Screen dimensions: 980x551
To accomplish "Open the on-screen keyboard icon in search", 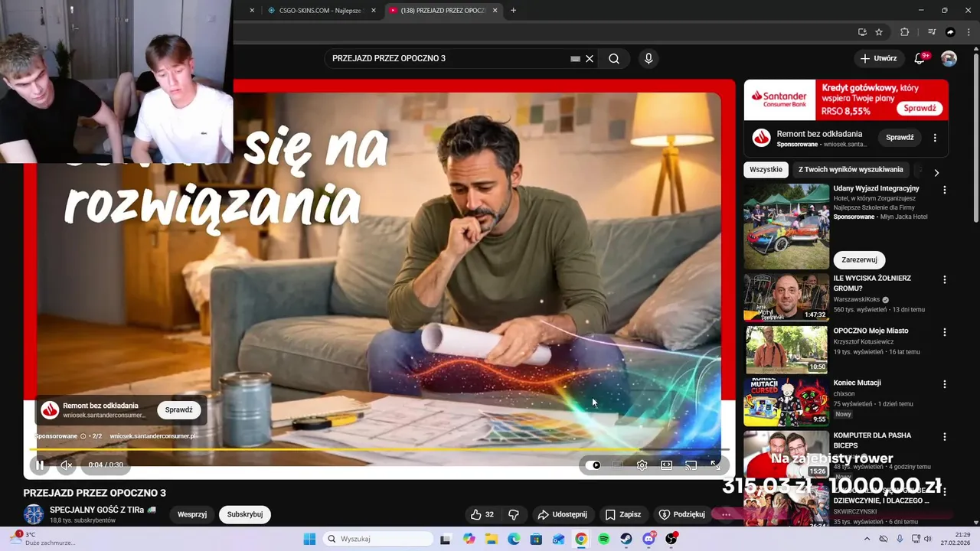I will (575, 58).
